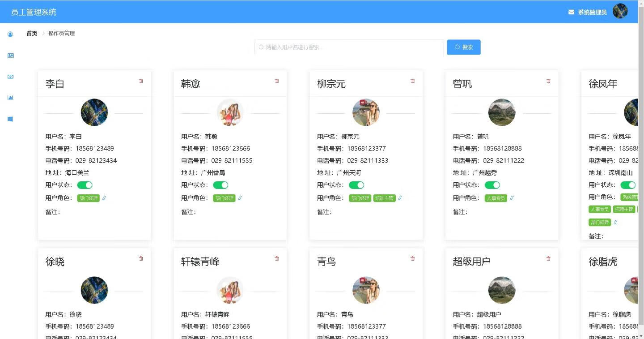Remove the 青鸟 card via trash icon
Viewport: 644px width, 339px height.
pyautogui.click(x=413, y=258)
